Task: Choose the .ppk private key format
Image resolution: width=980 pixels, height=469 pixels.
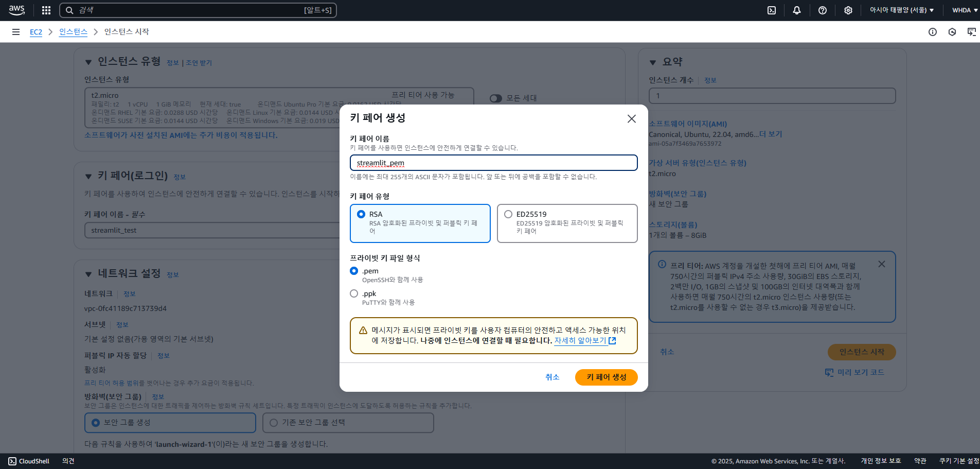Action: click(354, 293)
